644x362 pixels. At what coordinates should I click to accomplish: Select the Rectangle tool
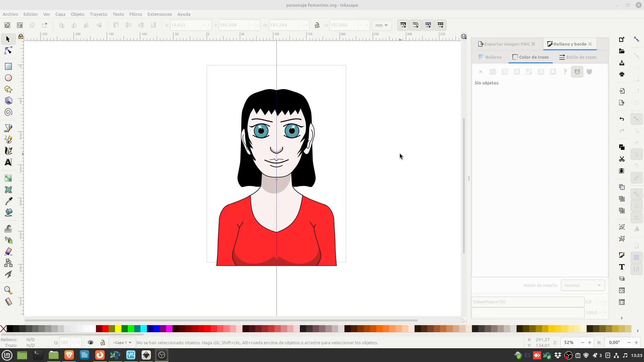(x=8, y=66)
